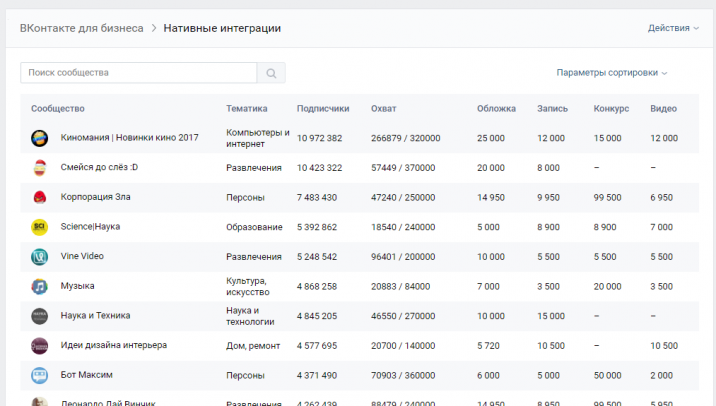
Task: Select subscribers value 4 371 490
Action: (317, 376)
